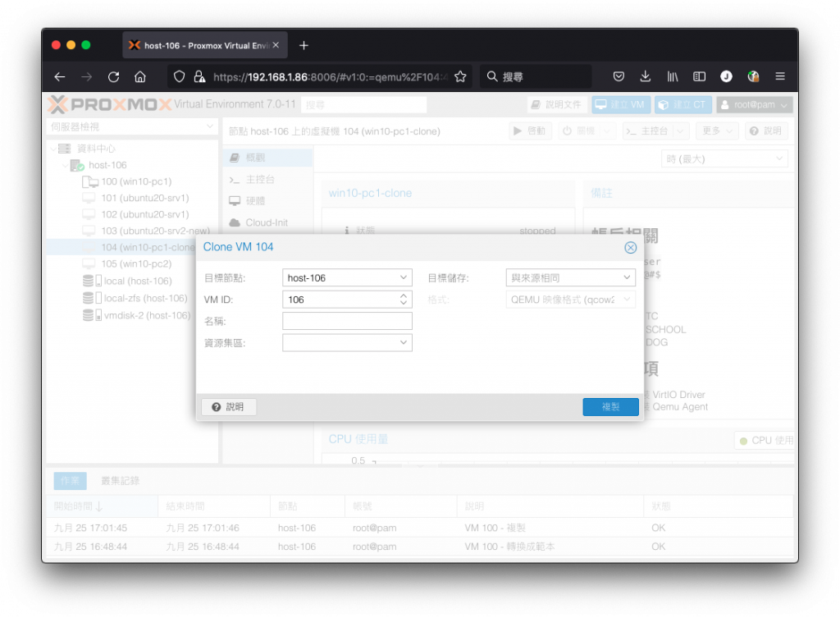This screenshot has height=618, width=840.
Task: Open the 主控台 console toolbar button
Action: coord(647,130)
